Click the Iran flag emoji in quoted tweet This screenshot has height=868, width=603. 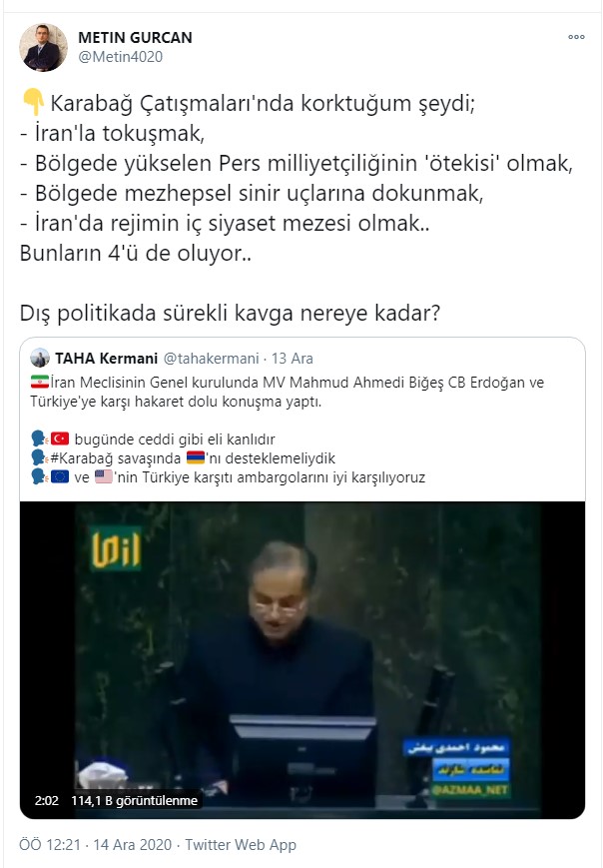(x=40, y=383)
